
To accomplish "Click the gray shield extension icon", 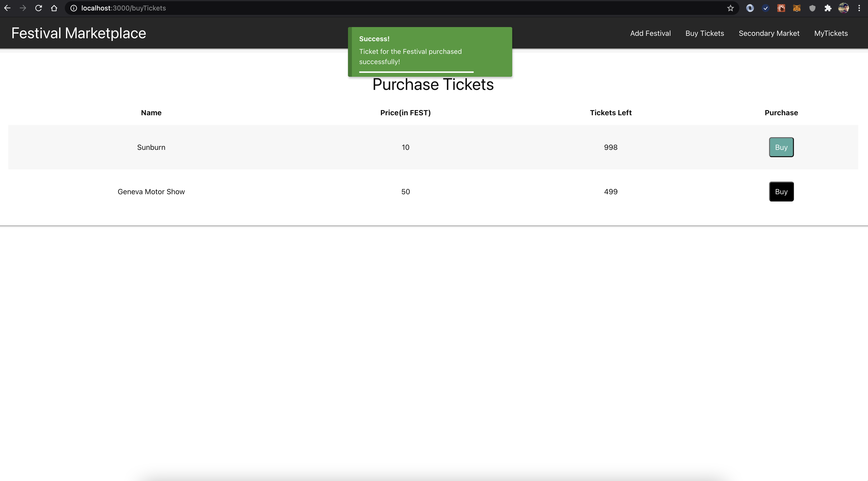I will [812, 8].
